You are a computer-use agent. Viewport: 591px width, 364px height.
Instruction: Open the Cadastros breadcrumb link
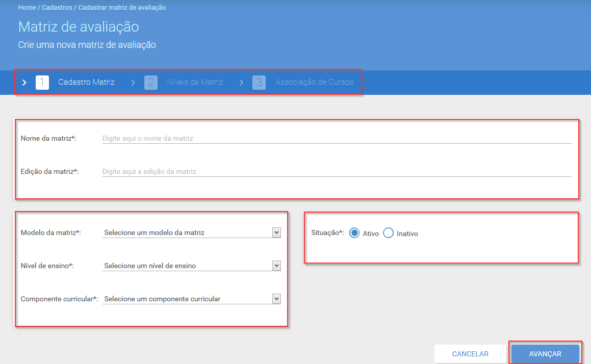click(x=57, y=8)
